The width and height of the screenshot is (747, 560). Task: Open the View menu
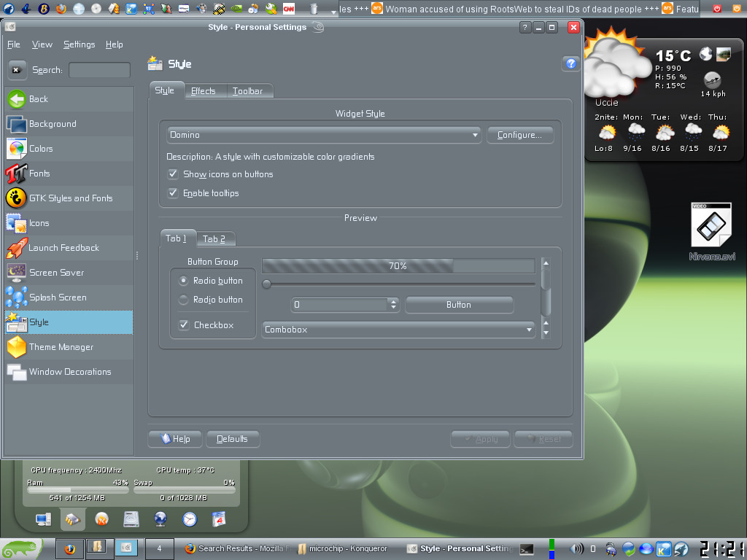coord(42,44)
